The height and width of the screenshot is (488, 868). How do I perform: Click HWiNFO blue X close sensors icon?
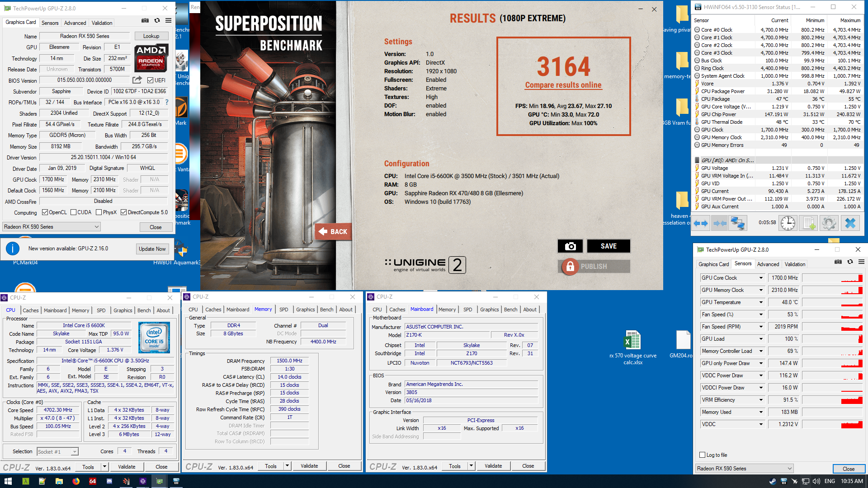click(x=850, y=223)
